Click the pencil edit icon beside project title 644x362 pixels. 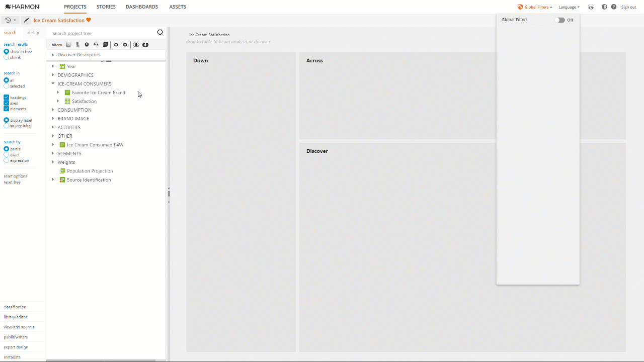tap(26, 21)
